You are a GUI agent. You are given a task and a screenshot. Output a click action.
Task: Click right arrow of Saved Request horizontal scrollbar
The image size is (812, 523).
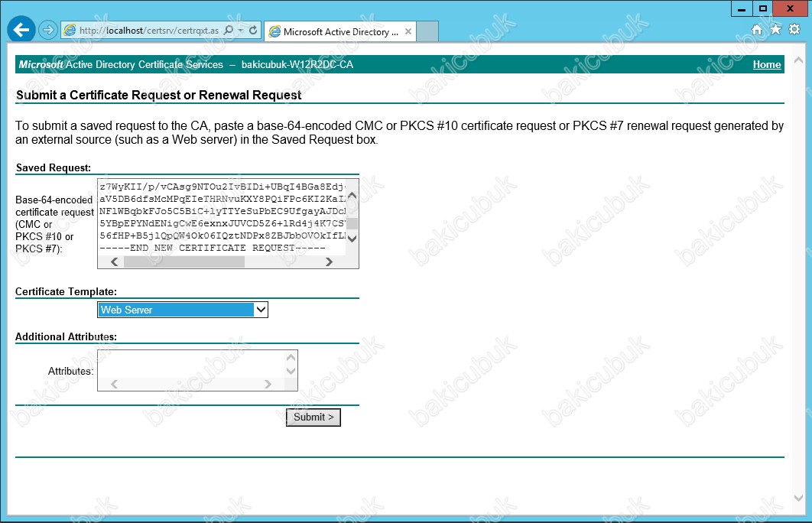click(x=329, y=262)
